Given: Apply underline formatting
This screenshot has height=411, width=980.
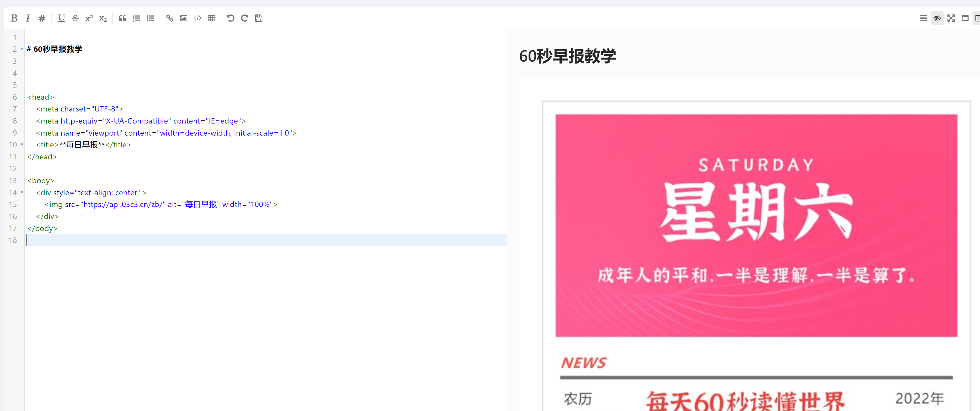Looking at the screenshot, I should 61,18.
